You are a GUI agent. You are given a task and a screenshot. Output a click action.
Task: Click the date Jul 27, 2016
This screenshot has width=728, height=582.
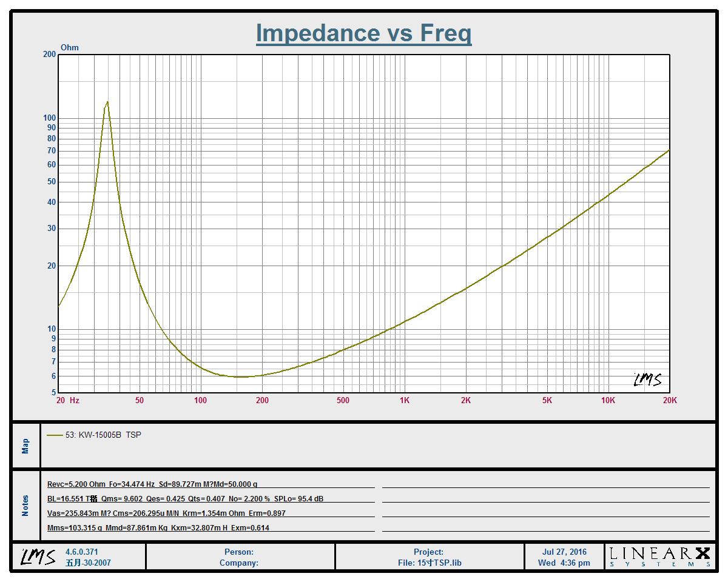pos(564,552)
